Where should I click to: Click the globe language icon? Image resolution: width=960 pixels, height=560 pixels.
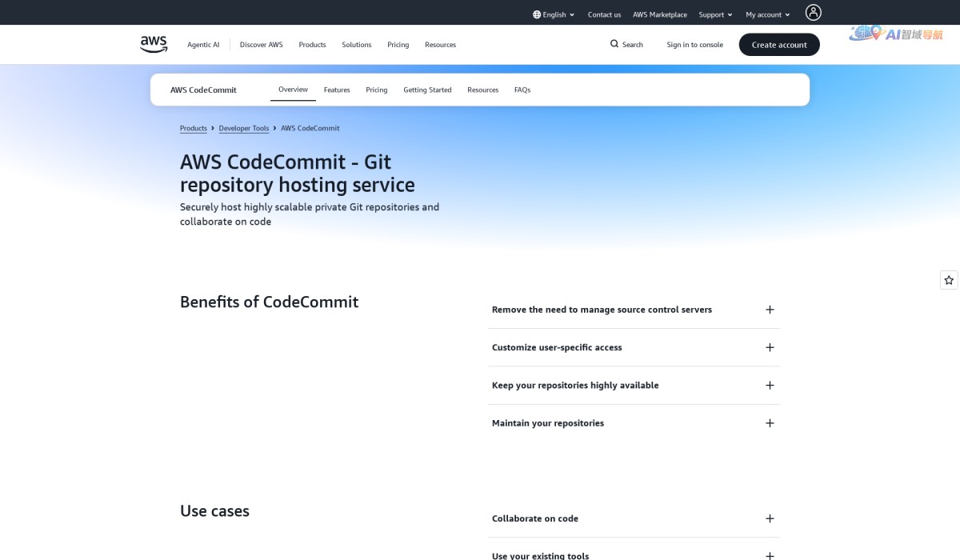click(x=537, y=14)
